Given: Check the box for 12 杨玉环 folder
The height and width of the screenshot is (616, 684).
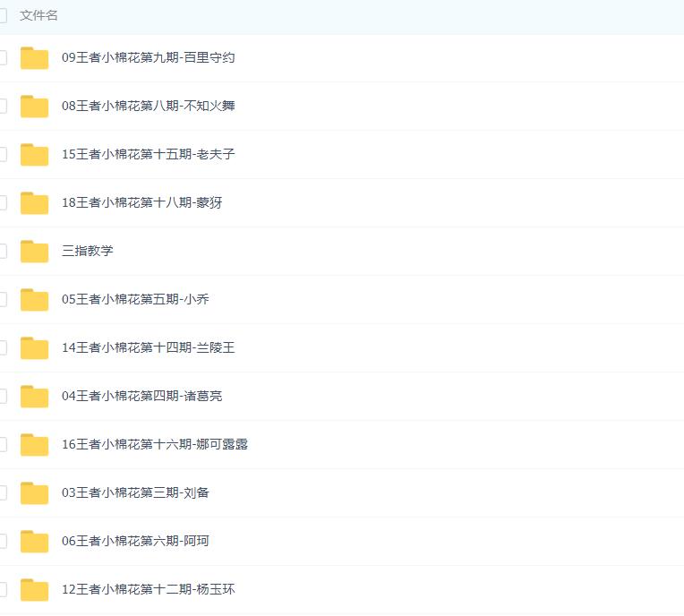Looking at the screenshot, I should click(x=3, y=590).
